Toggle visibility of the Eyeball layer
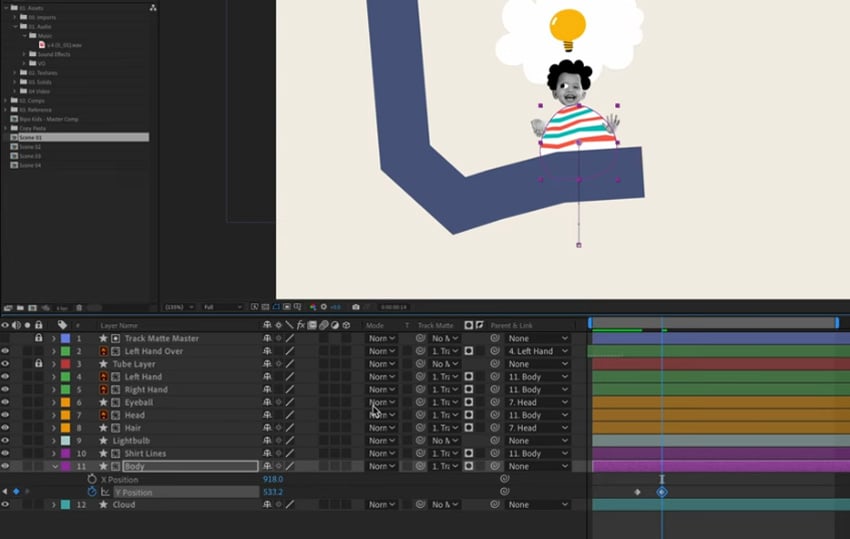This screenshot has height=539, width=850. [x=5, y=402]
